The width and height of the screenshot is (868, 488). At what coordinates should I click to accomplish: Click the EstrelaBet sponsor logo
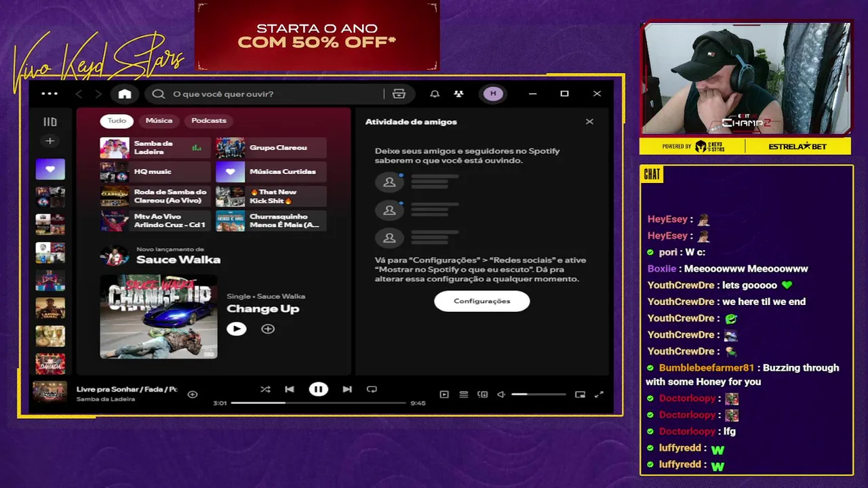tap(797, 146)
